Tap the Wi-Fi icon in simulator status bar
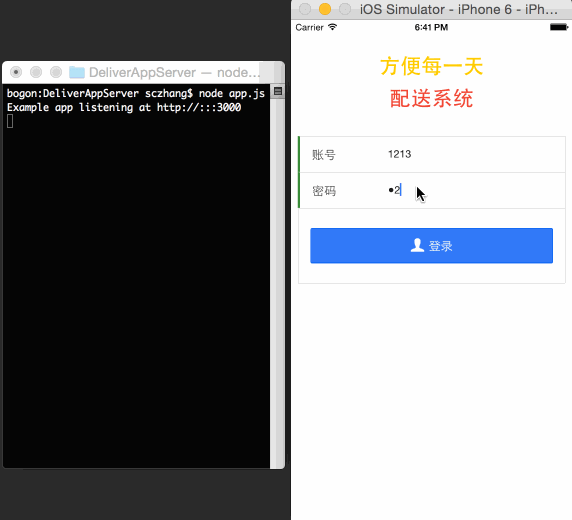The height and width of the screenshot is (520, 572). tap(332, 27)
